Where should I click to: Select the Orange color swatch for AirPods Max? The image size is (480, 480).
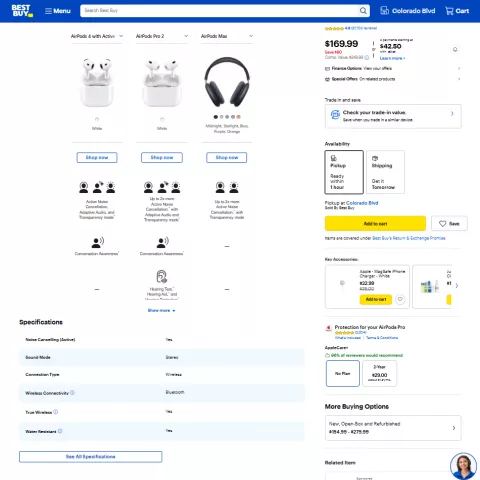(x=238, y=117)
